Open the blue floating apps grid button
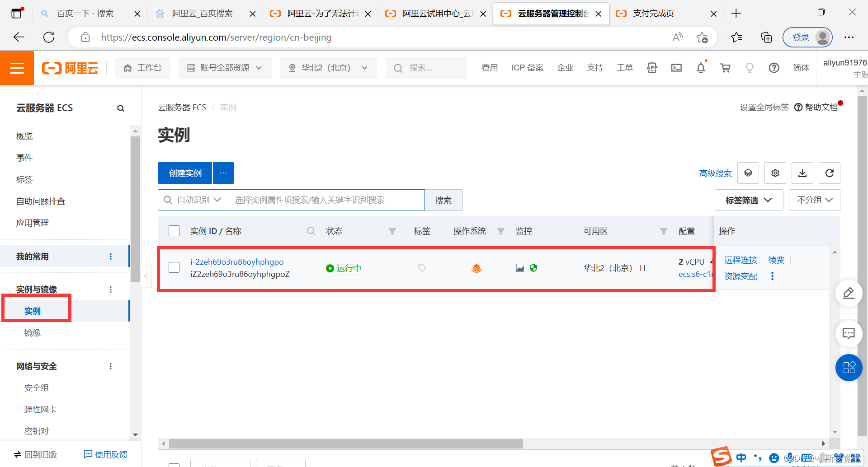The image size is (868, 467). click(x=849, y=368)
